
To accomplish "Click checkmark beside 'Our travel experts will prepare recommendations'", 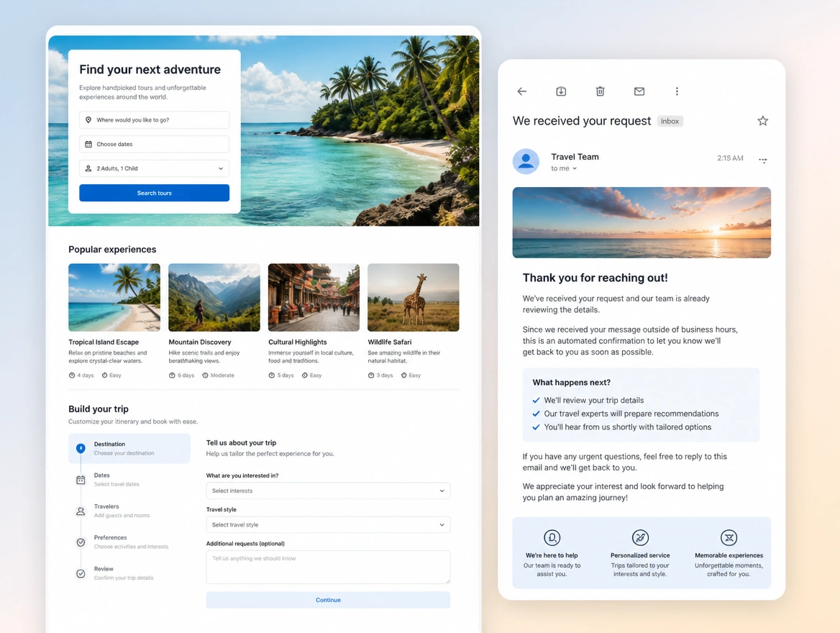I will (536, 414).
